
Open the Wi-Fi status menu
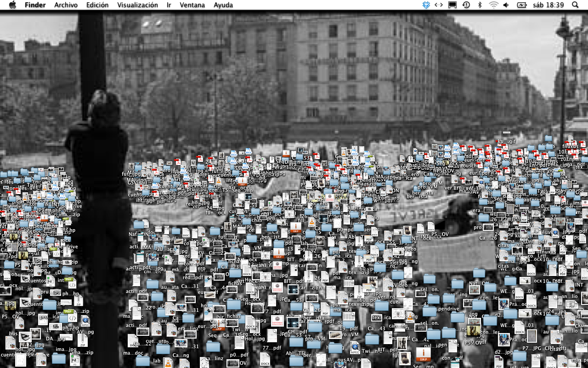(493, 5)
